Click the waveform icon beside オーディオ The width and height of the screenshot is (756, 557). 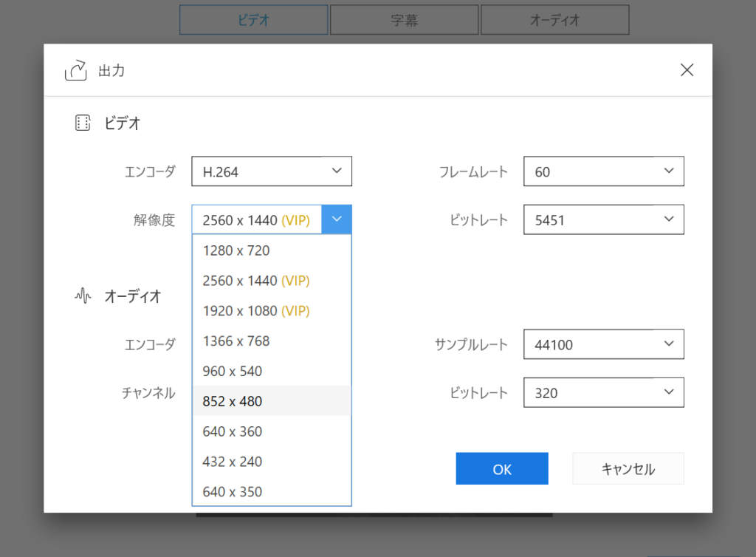[x=83, y=297]
